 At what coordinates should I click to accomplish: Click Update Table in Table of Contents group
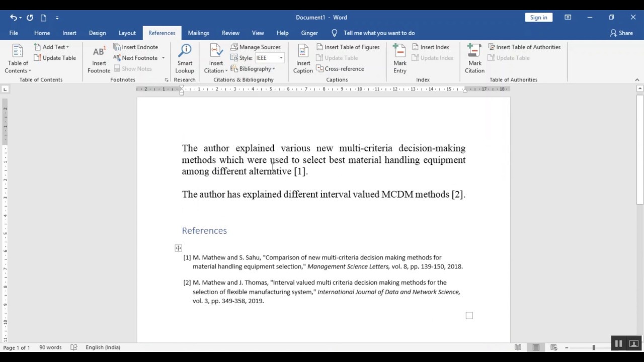pos(55,58)
